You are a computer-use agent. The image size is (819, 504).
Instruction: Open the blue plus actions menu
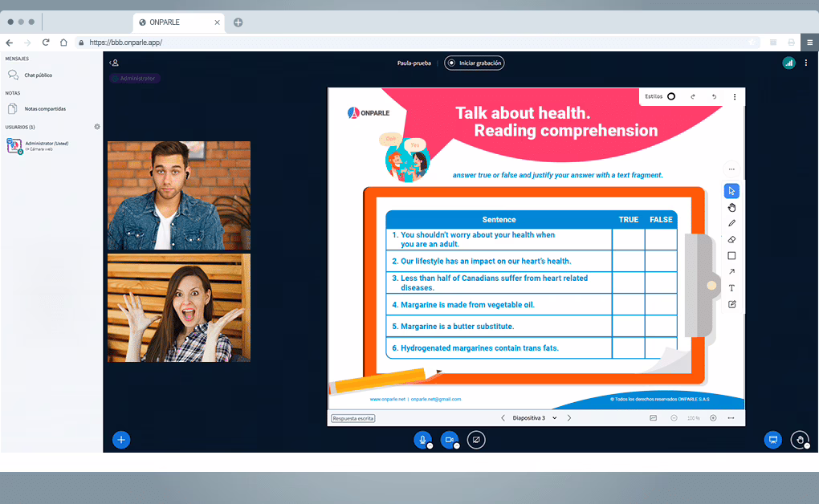pos(120,440)
